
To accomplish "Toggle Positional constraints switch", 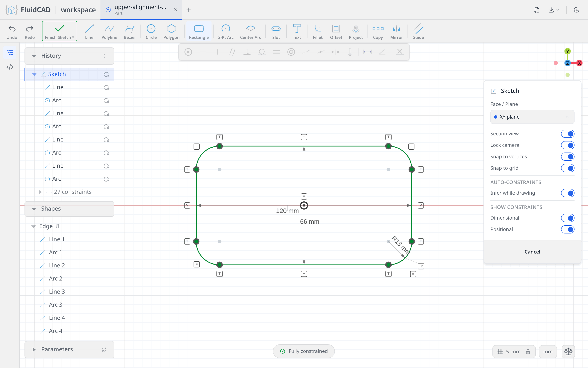I will pyautogui.click(x=568, y=229).
